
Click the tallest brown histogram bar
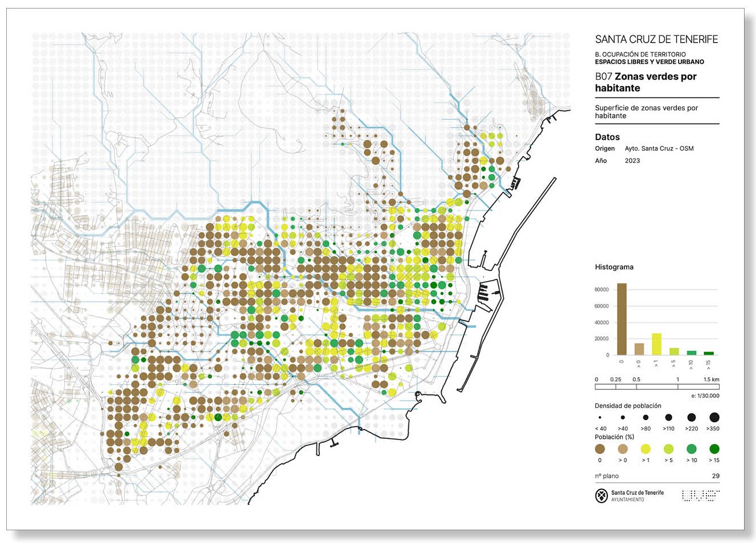(622, 319)
